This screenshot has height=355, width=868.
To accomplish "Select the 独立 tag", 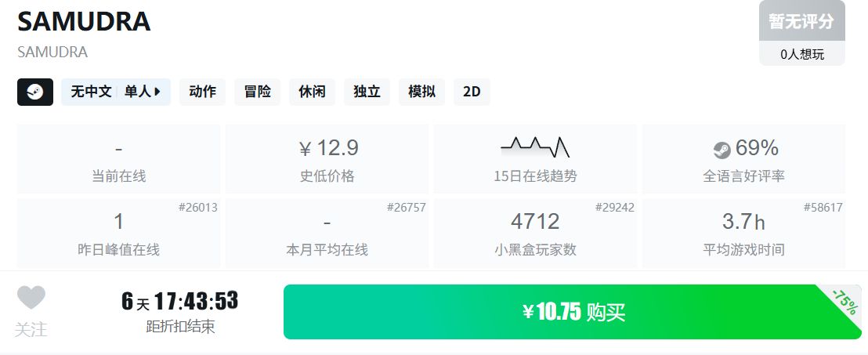I will click(x=367, y=92).
